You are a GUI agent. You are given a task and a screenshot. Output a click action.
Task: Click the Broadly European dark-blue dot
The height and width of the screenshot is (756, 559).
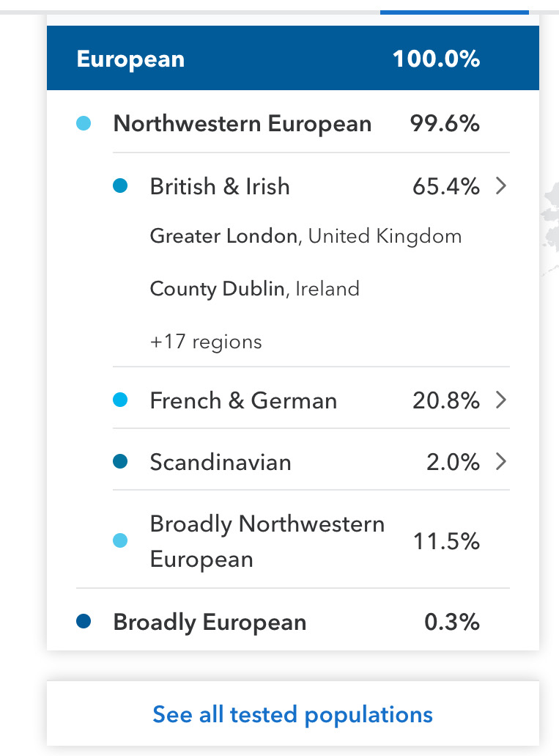tap(84, 622)
